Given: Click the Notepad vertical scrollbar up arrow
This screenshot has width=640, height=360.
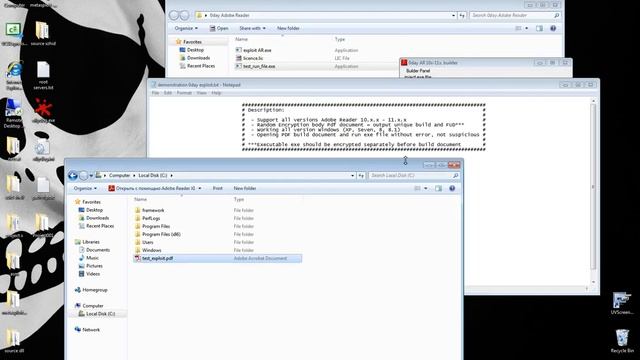Looking at the screenshot, I should (593, 101).
